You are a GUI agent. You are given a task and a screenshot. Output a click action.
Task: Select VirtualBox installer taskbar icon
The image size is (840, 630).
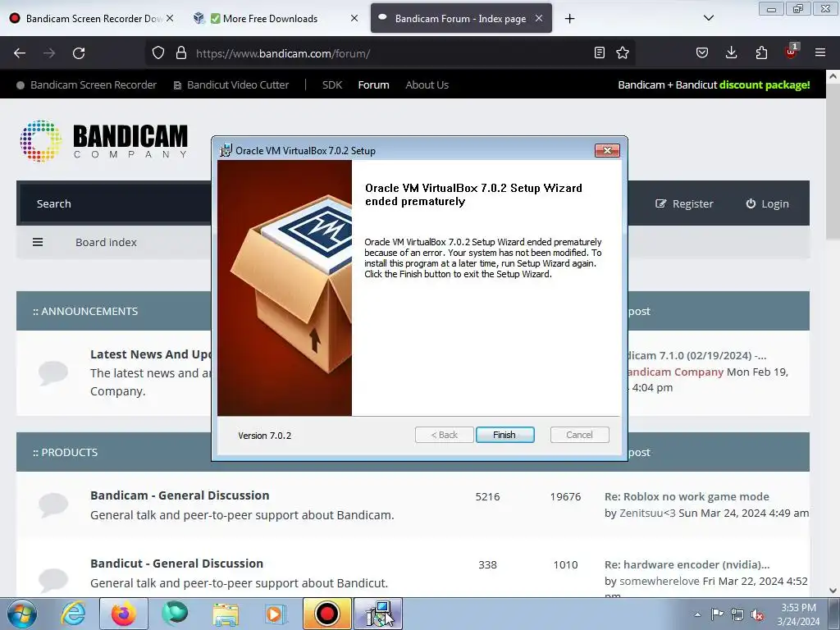tap(378, 614)
